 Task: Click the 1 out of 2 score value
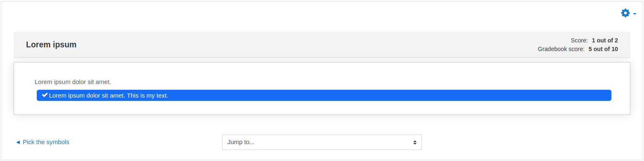[605, 40]
